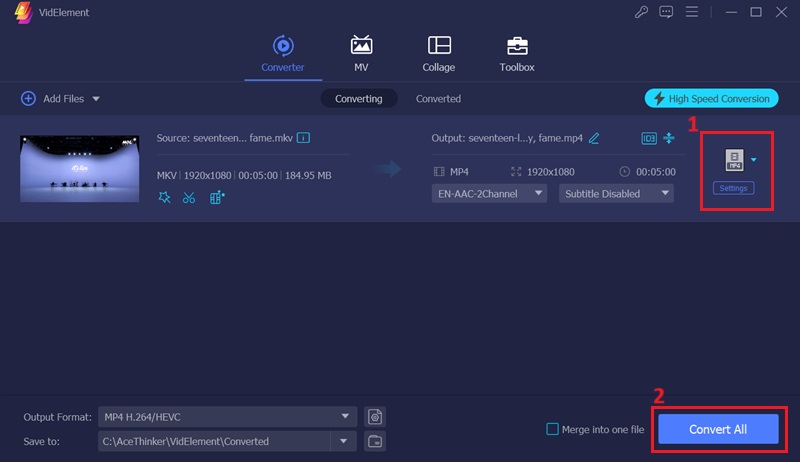The height and width of the screenshot is (462, 800).
Task: Open the Collage tab
Action: tap(438, 54)
